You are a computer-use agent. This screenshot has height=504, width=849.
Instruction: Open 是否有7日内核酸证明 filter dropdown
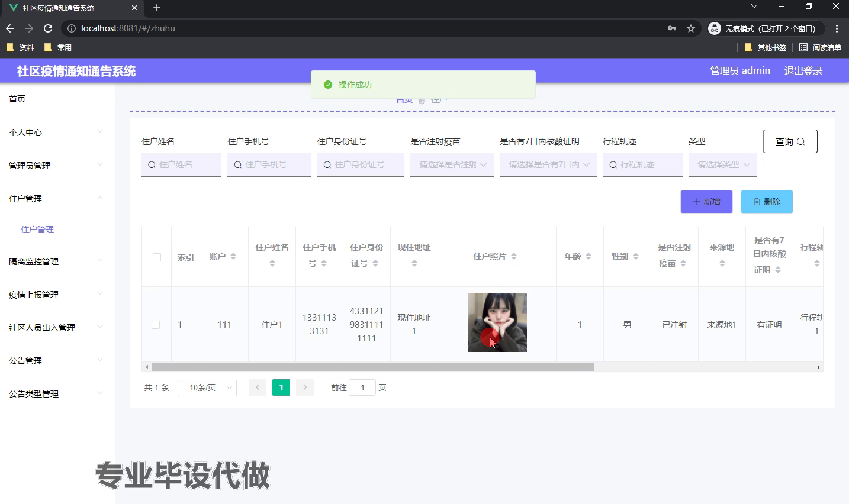click(x=548, y=164)
